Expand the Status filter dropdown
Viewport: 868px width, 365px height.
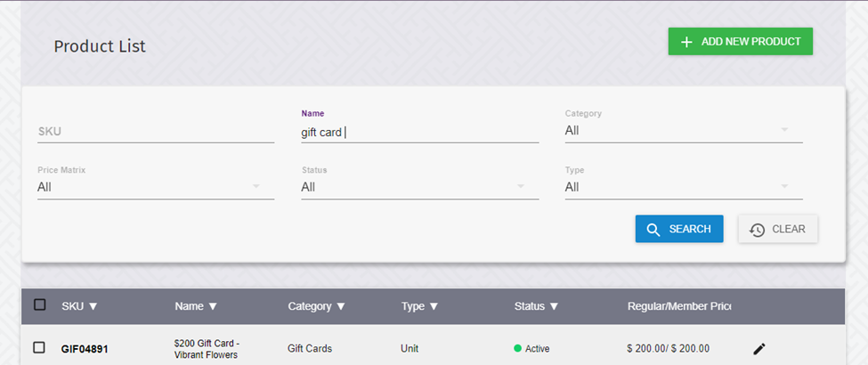419,187
